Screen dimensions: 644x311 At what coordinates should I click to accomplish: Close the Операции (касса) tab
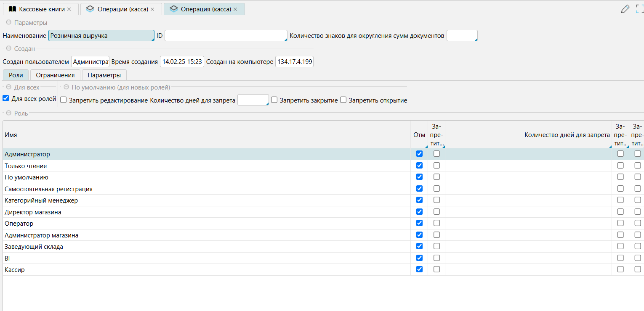pyautogui.click(x=152, y=9)
